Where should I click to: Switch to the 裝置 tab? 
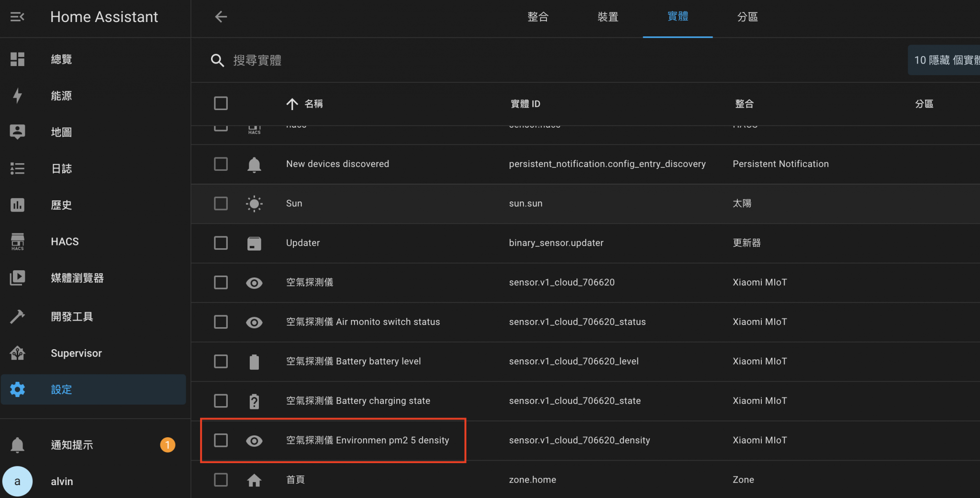[x=608, y=17]
